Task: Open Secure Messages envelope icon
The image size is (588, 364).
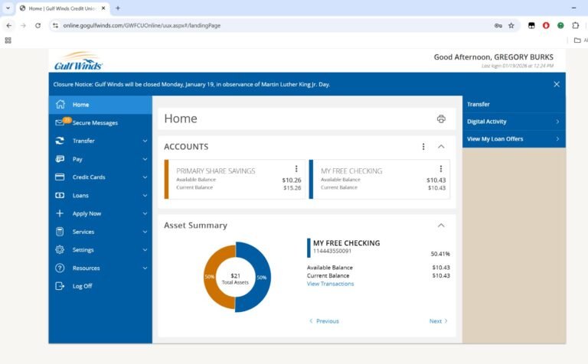Action: pyautogui.click(x=60, y=122)
